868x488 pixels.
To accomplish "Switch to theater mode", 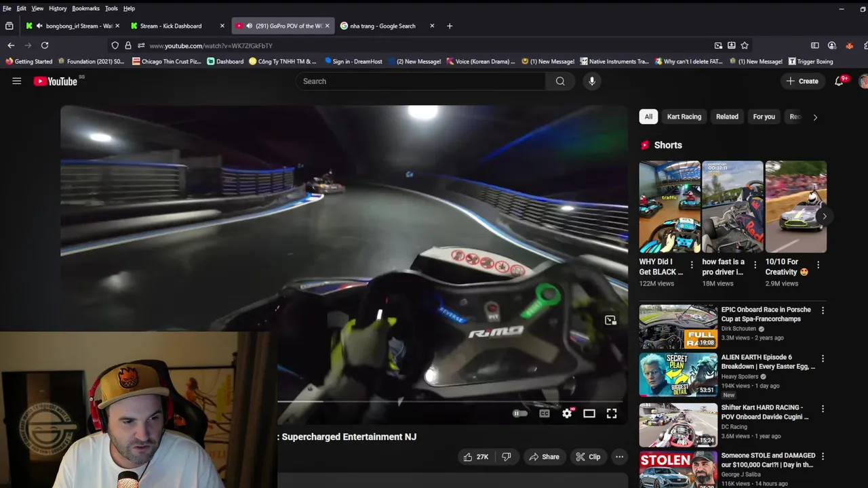I will pos(589,413).
